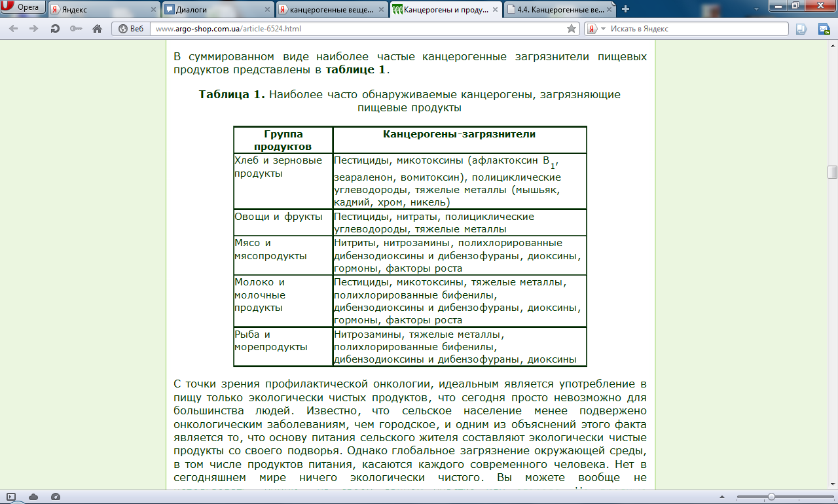The width and height of the screenshot is (838, 504).
Task: Open a new tab with plus button
Action: [626, 9]
